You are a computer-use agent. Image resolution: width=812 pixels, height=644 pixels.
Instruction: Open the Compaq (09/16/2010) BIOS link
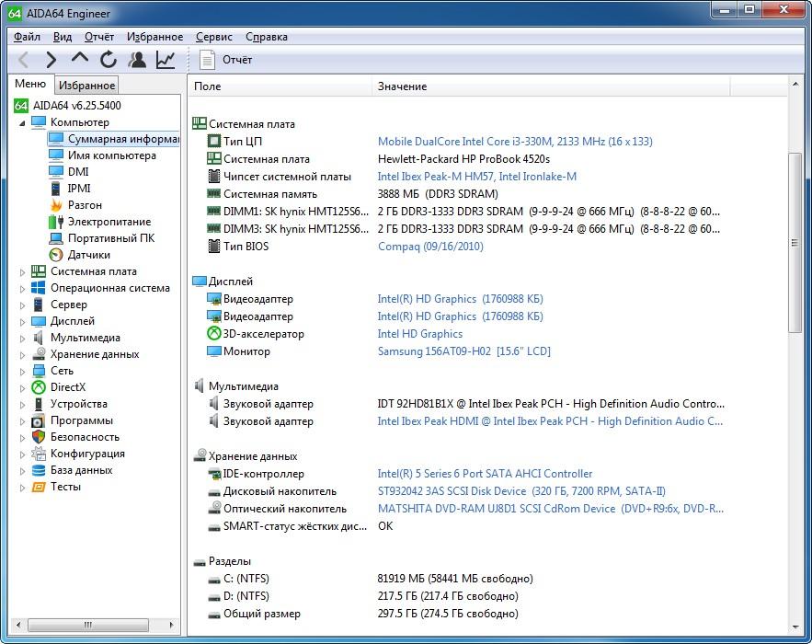point(430,246)
